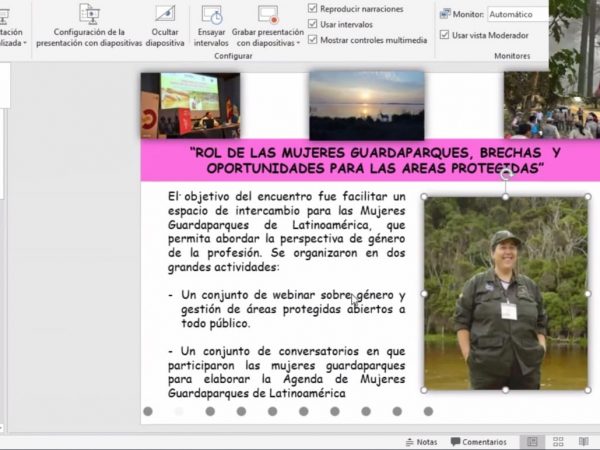Expand the presentación personalizada dropdown arrow
The image size is (600, 450).
click(25, 43)
